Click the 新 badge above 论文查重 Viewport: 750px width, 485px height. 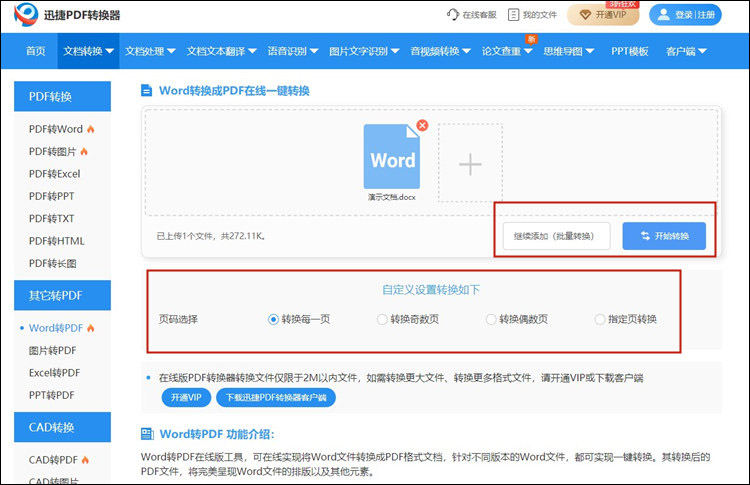(531, 39)
